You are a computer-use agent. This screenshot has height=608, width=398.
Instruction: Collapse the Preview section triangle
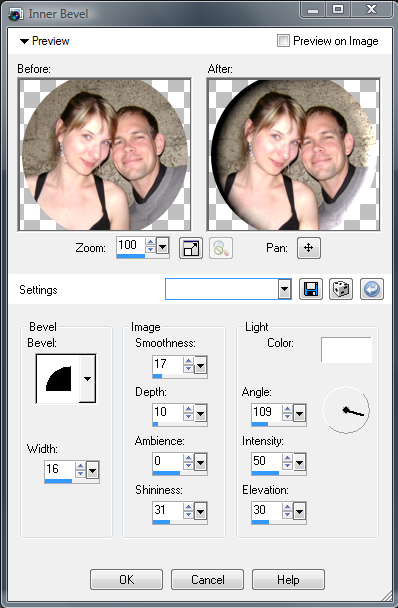(x=24, y=41)
